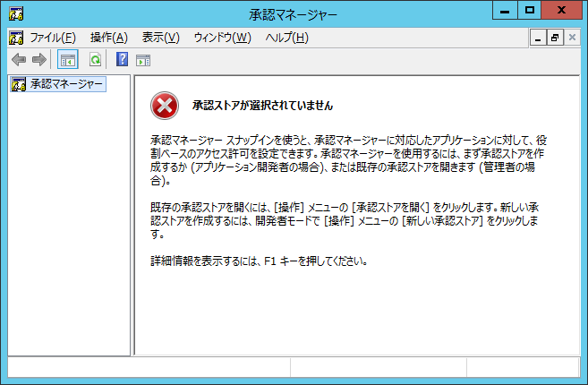The image size is (588, 385).
Task: Refresh using the green arrow page icon
Action: click(x=95, y=59)
